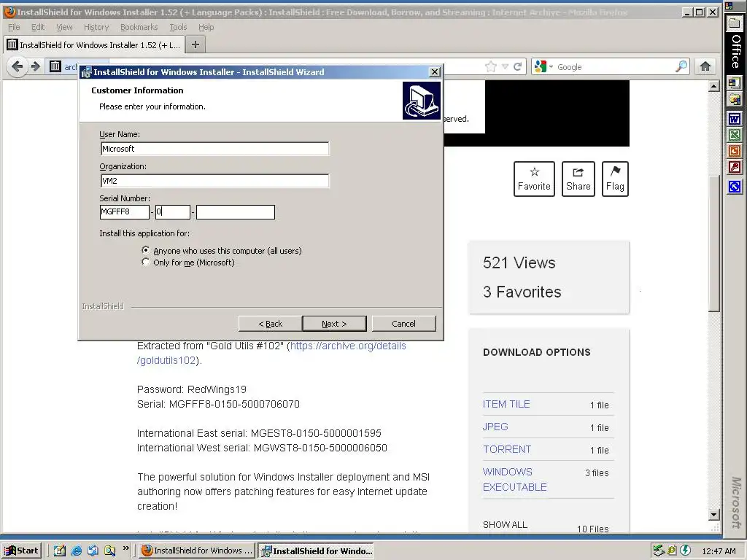Viewport: 747px width, 560px height.
Task: Expand quick launch overflow chevron
Action: point(125,548)
